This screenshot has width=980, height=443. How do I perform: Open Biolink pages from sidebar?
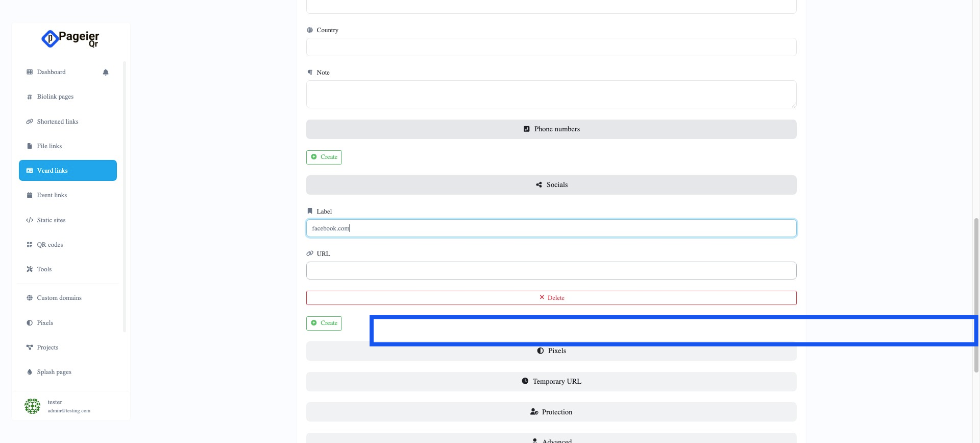(55, 97)
